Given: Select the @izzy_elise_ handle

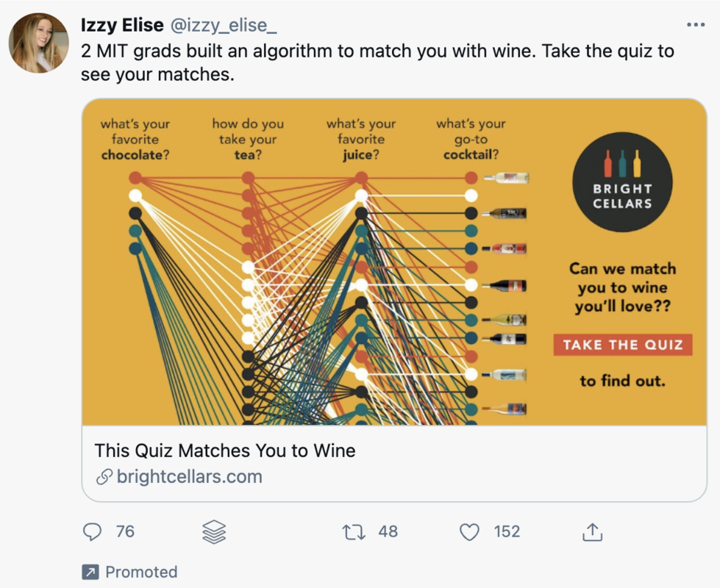Looking at the screenshot, I should coord(225,24).
